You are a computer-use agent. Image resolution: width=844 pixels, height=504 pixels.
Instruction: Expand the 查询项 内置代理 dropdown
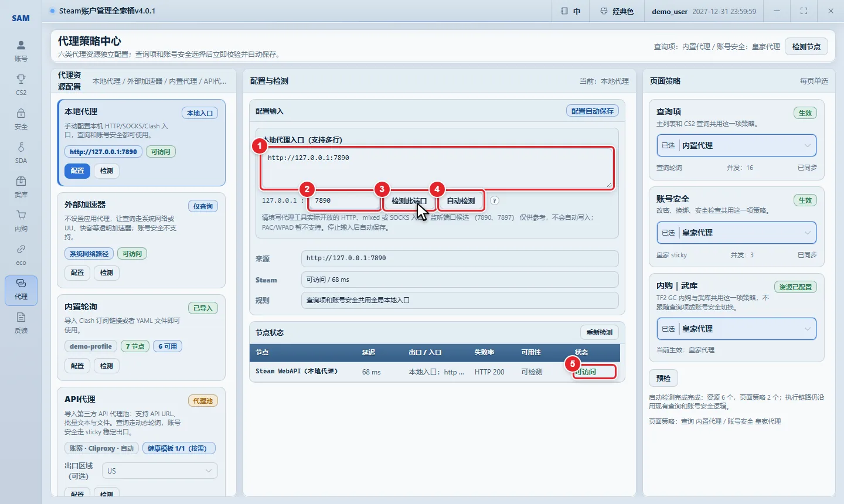[736, 145]
